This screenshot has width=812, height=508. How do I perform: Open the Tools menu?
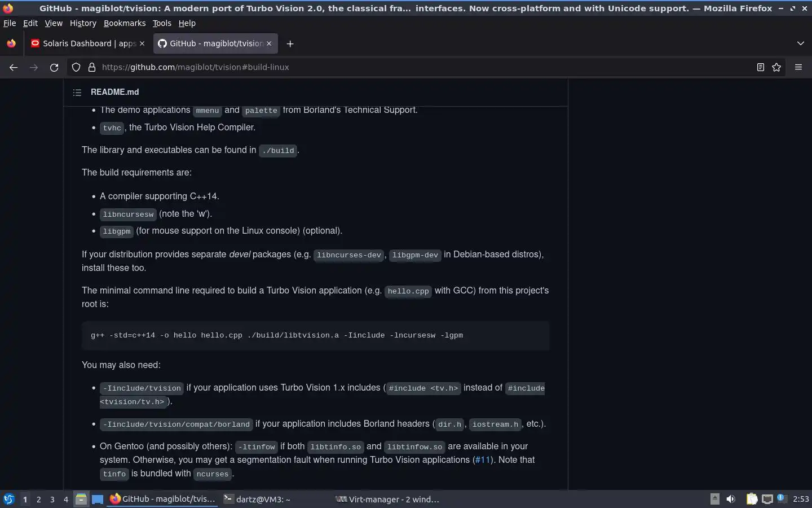point(162,23)
